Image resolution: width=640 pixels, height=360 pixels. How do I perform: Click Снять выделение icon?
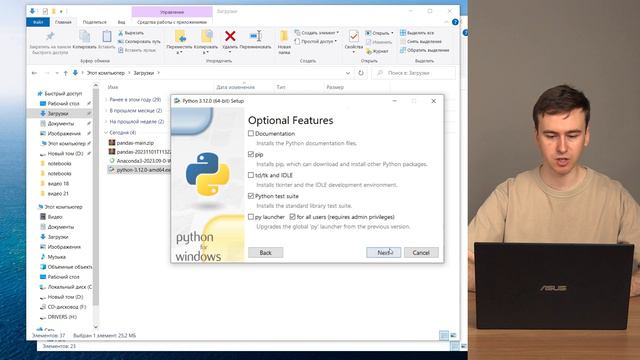(403, 42)
